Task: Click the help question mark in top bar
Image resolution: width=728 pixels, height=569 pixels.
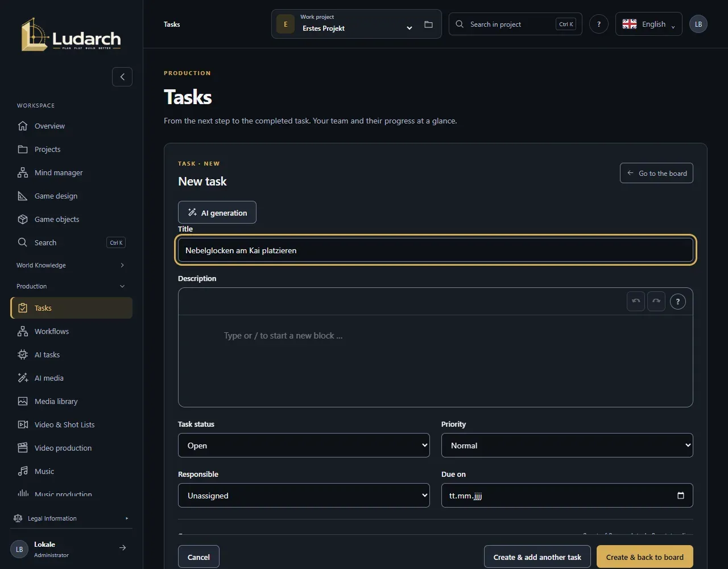Action: click(x=598, y=24)
